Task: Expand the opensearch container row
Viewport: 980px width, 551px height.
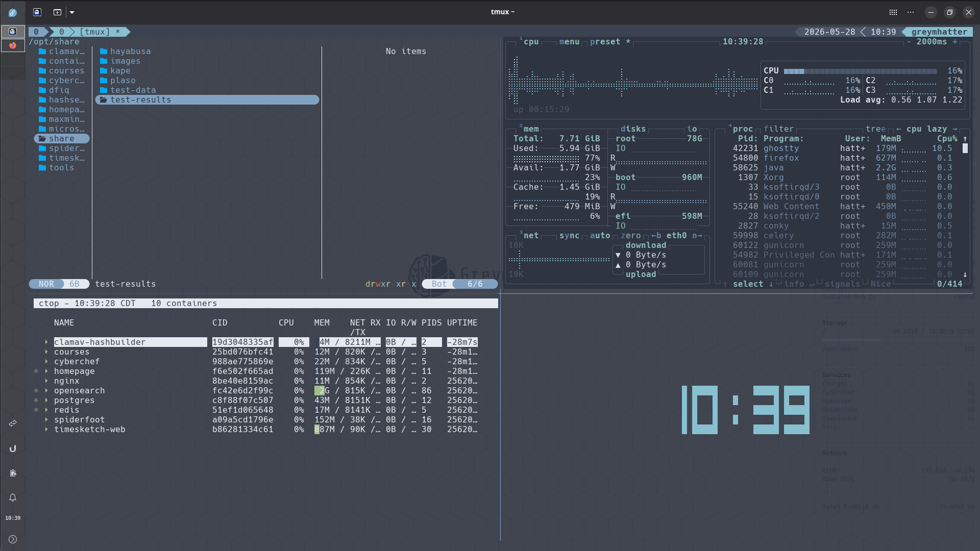Action: [46, 390]
